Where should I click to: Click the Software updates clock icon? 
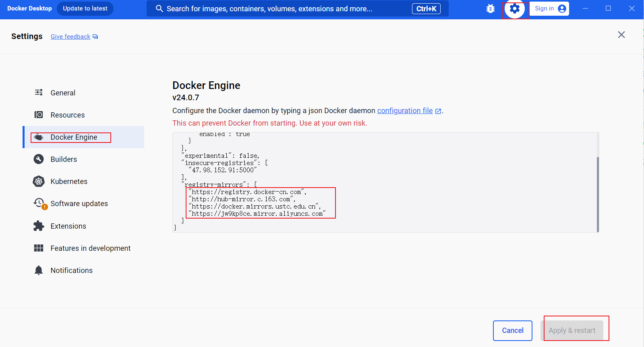(x=39, y=203)
